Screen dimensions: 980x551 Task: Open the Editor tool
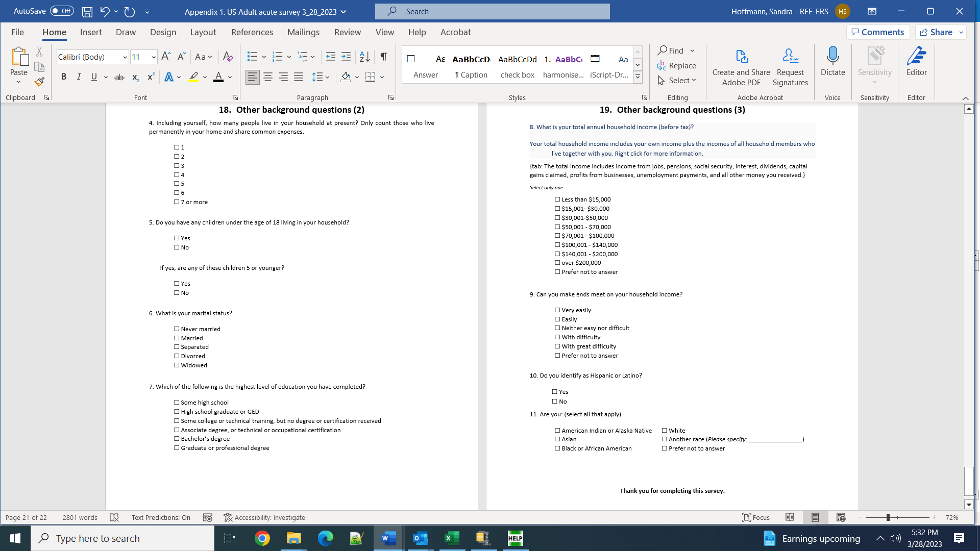(916, 61)
